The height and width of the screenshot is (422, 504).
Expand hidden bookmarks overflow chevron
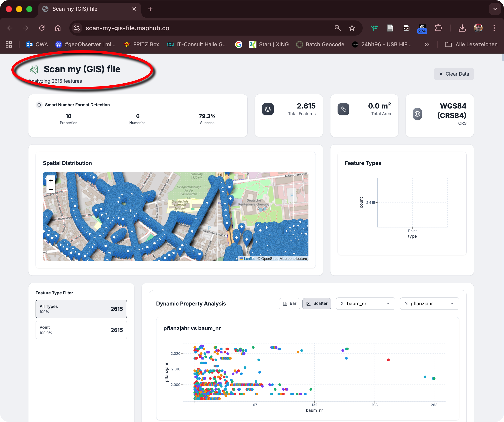[427, 44]
